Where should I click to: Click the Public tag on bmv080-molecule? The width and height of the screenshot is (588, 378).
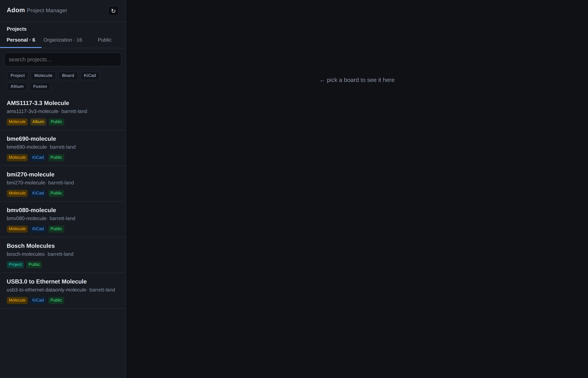[x=56, y=229]
